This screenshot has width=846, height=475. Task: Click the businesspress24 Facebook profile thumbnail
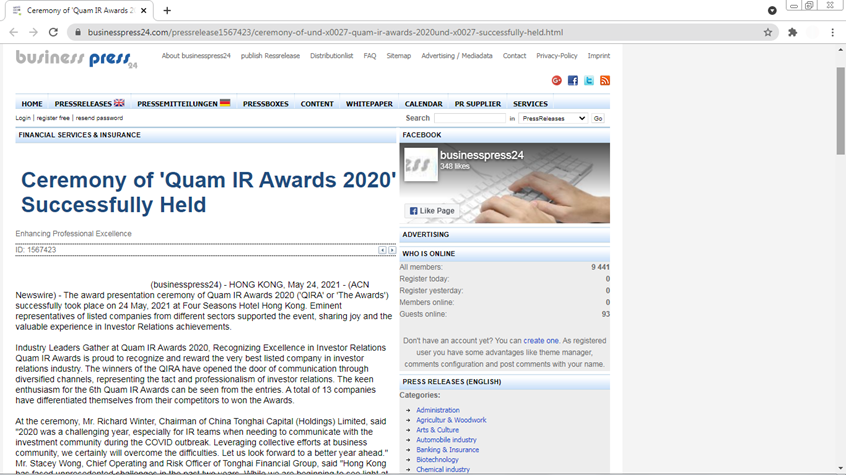tap(421, 165)
